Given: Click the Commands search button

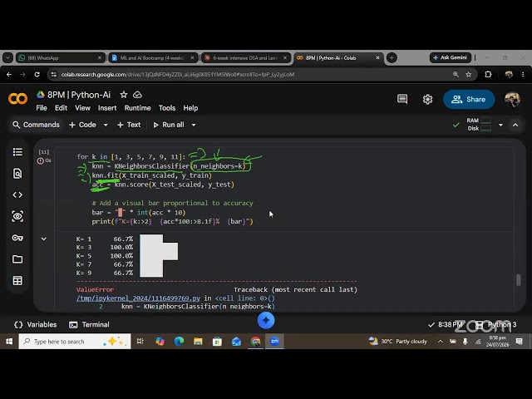Looking at the screenshot, I should 36,125.
